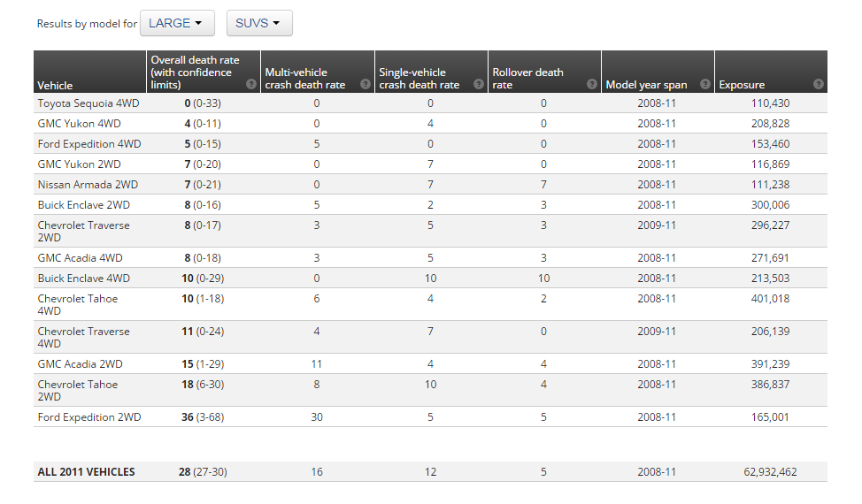Click Buick Enclave 2WD vehicle cell
The width and height of the screenshot is (862, 504).
pyautogui.click(x=85, y=205)
